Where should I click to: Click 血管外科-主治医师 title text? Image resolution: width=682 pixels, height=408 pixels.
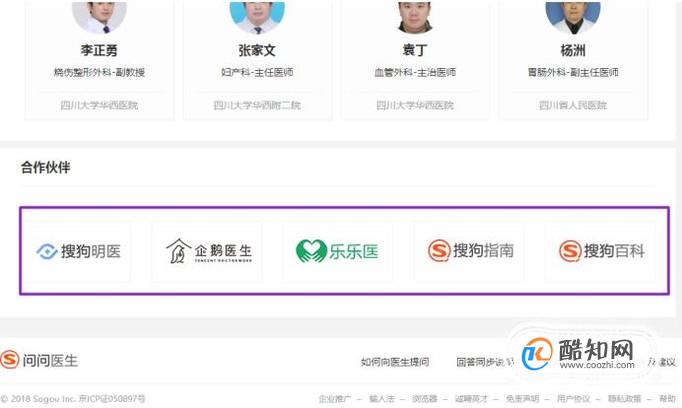415,72
